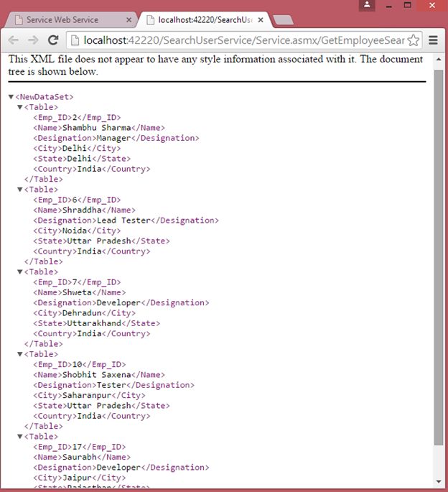Viewport: 448px width, 492px height.
Task: Close the localhost:42220 tab
Action: coord(261,20)
